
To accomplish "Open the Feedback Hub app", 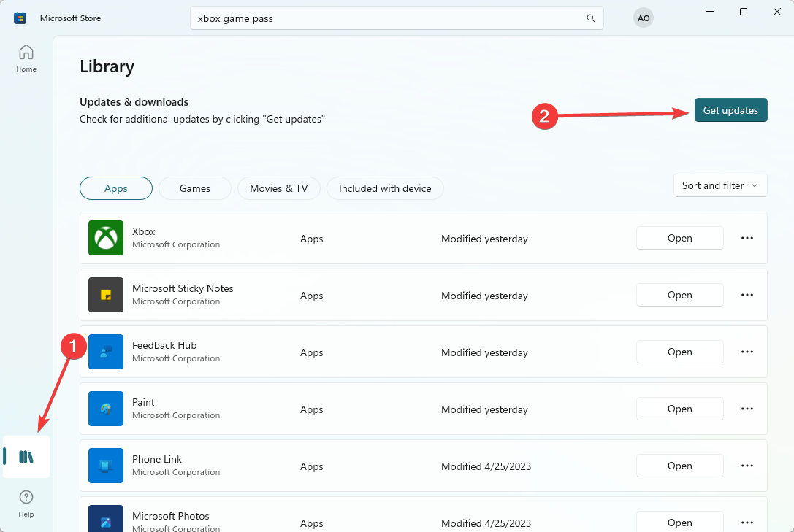I will (x=679, y=352).
